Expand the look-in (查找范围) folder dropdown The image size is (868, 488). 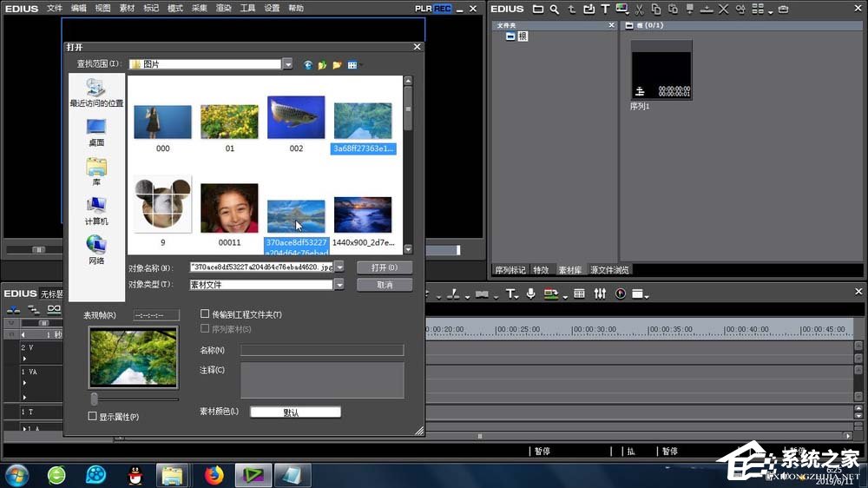[287, 64]
